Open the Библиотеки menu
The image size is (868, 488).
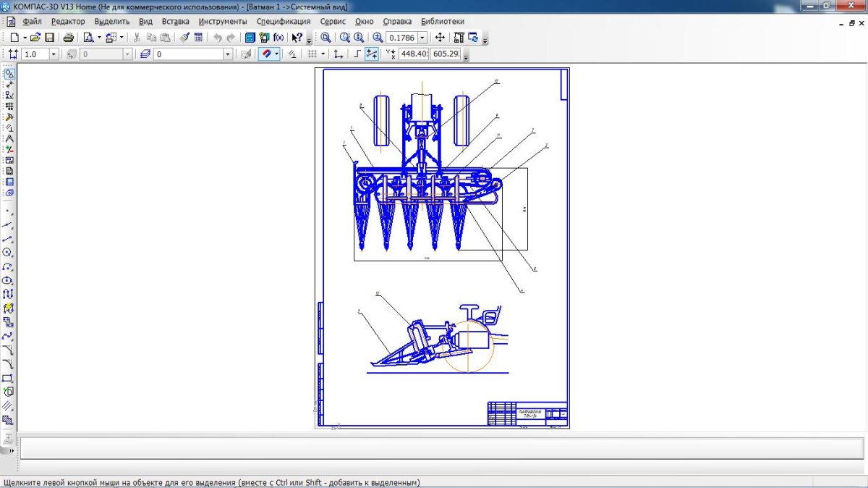point(442,22)
